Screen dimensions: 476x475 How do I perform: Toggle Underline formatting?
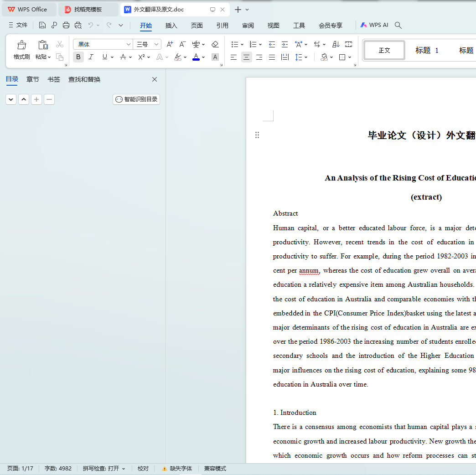point(105,57)
